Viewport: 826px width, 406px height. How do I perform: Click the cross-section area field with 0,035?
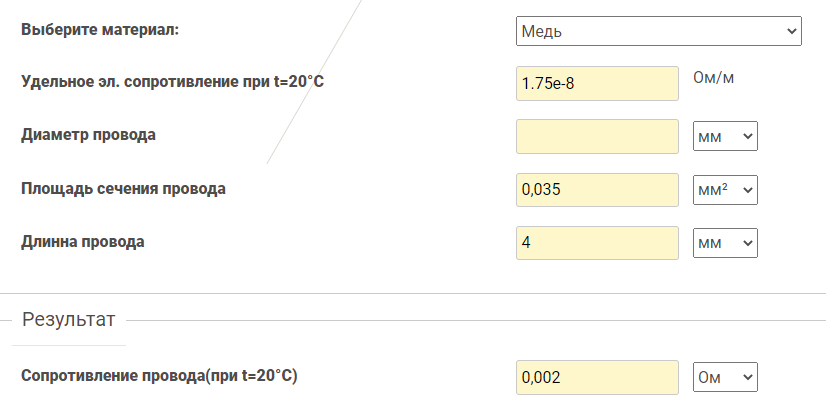598,189
